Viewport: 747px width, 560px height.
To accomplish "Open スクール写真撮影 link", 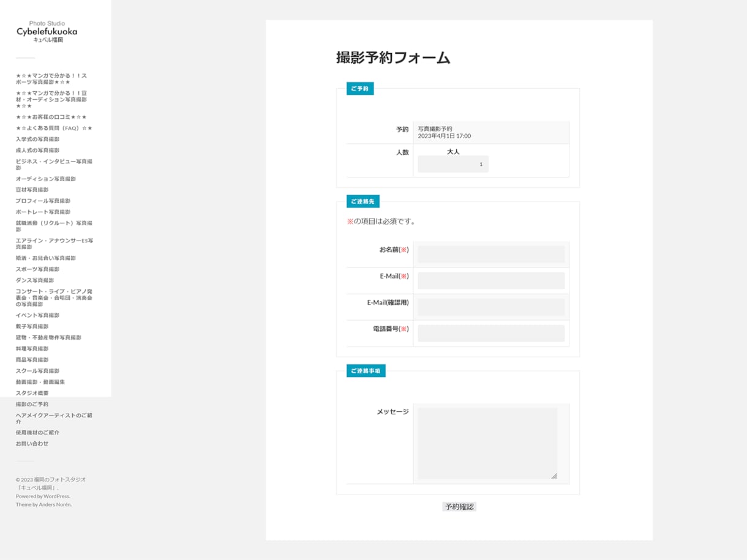I will [x=37, y=370].
